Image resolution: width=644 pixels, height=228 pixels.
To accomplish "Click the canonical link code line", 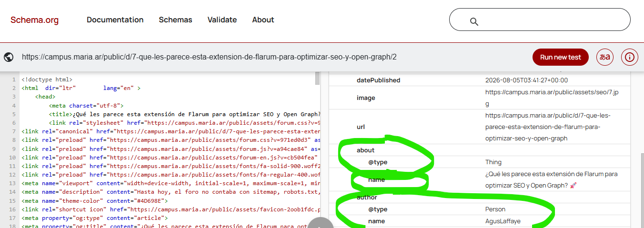I will click(x=171, y=131).
